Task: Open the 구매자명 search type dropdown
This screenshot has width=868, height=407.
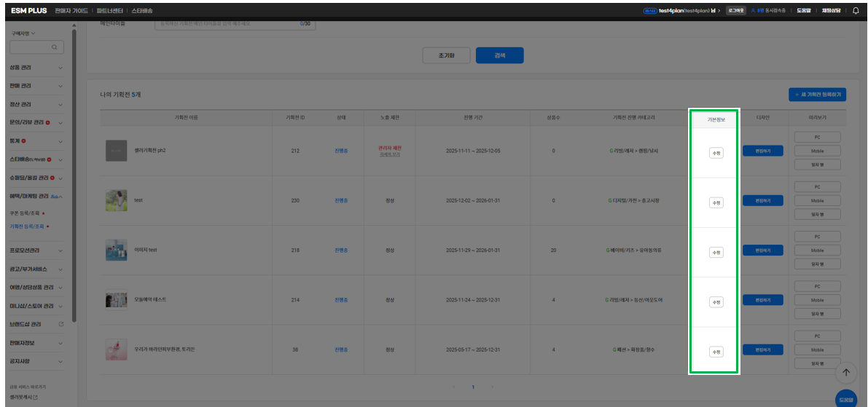Action: tap(23, 33)
